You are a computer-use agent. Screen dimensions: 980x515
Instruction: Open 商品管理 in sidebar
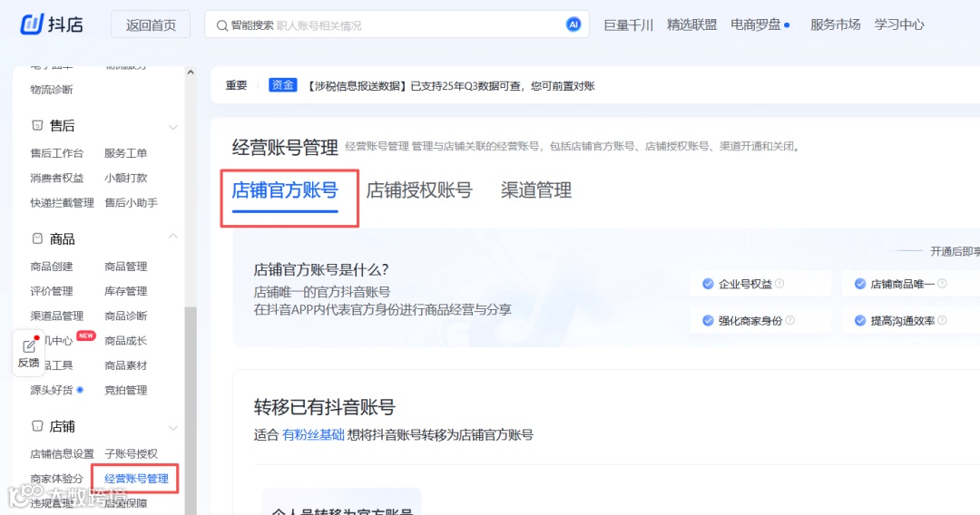pos(125,267)
